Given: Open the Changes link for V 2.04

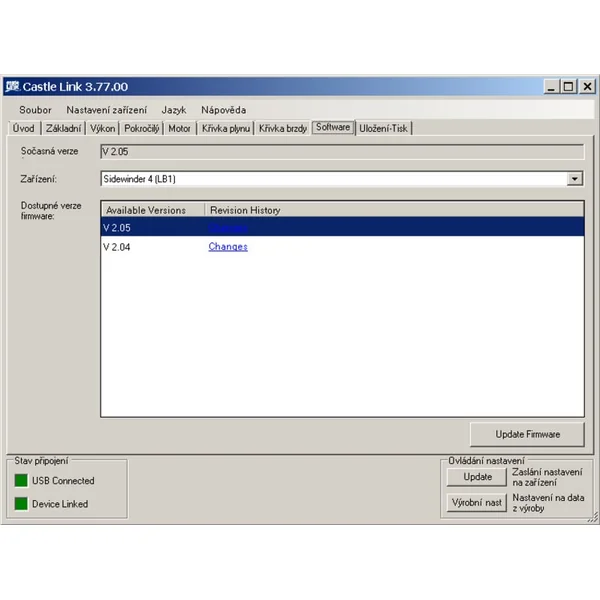Looking at the screenshot, I should pyautogui.click(x=228, y=247).
